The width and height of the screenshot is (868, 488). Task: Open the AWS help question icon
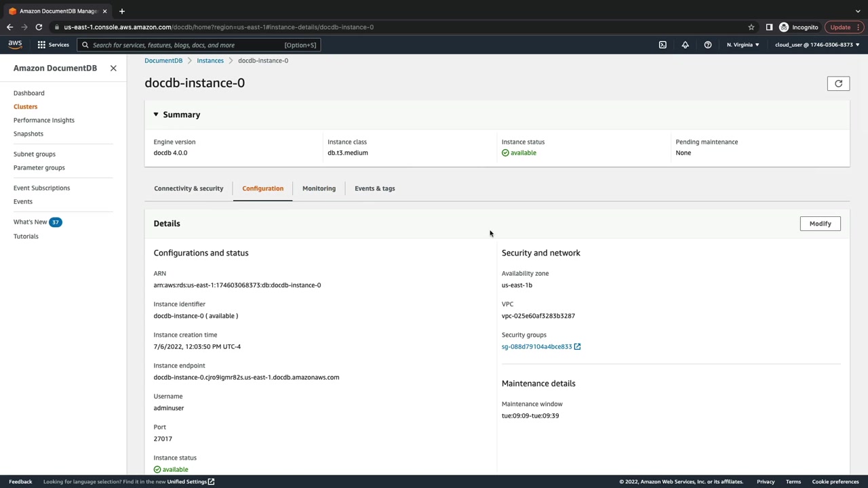[707, 45]
